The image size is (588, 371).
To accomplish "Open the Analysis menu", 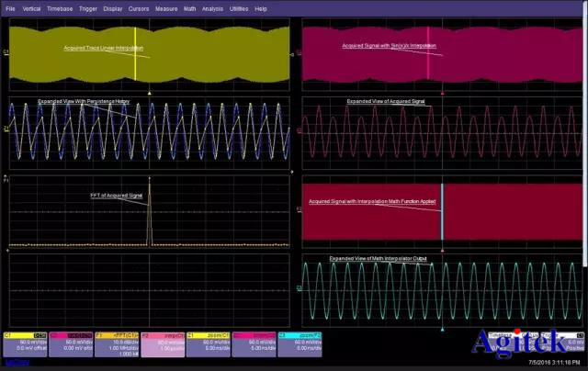I will (x=213, y=8).
